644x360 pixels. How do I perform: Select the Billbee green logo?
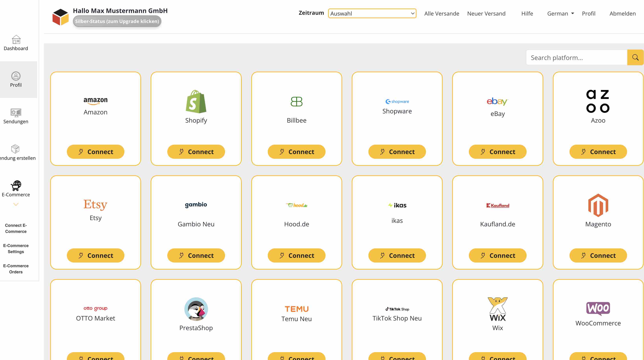coord(296,102)
